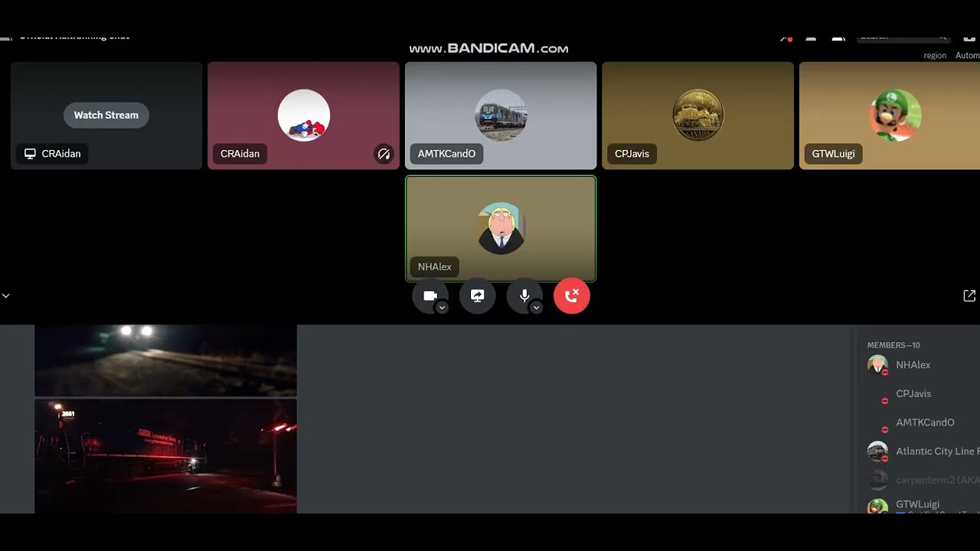Viewport: 980px width, 551px height.
Task: Click the AMTKCandO name label on tile
Action: pyautogui.click(x=446, y=154)
